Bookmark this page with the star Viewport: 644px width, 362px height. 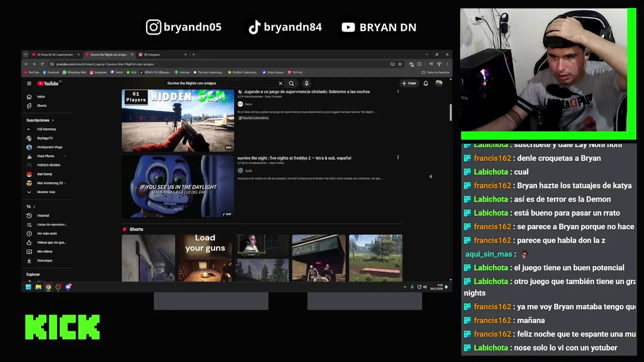tap(400, 64)
